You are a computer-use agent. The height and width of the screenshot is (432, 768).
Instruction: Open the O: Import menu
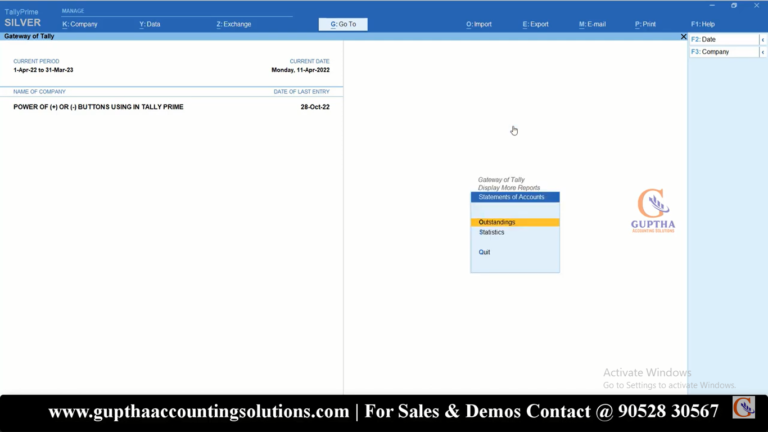click(x=479, y=24)
